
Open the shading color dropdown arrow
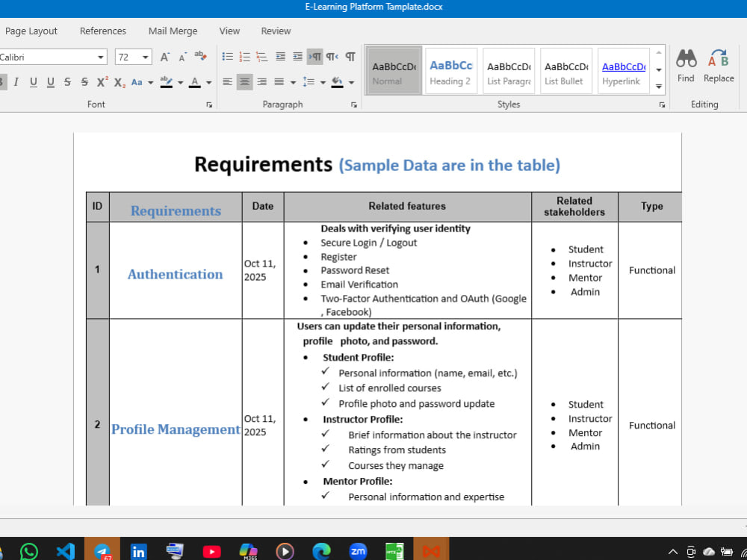[x=351, y=82]
